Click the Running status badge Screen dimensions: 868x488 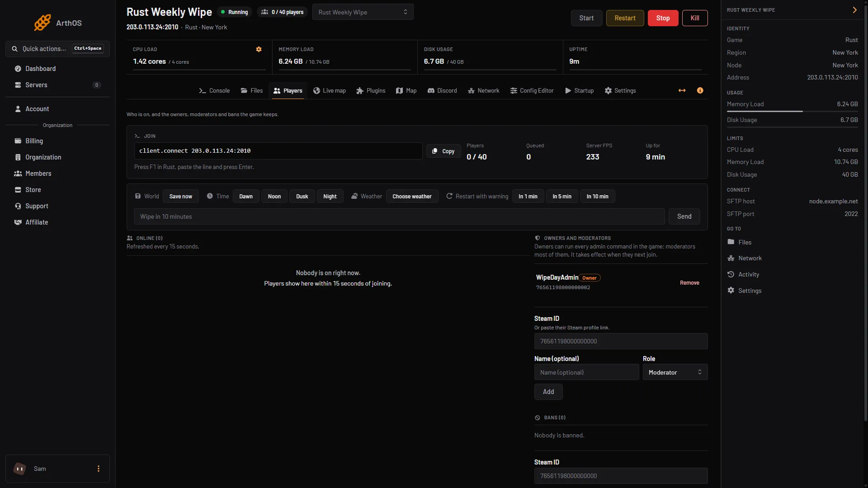(234, 12)
